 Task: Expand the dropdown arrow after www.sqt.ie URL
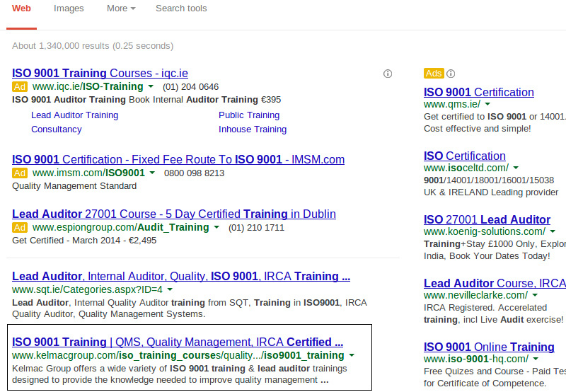(170, 289)
